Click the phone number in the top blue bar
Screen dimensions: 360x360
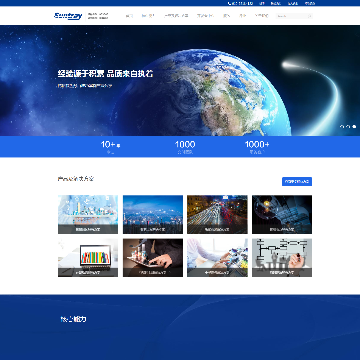(x=240, y=3)
